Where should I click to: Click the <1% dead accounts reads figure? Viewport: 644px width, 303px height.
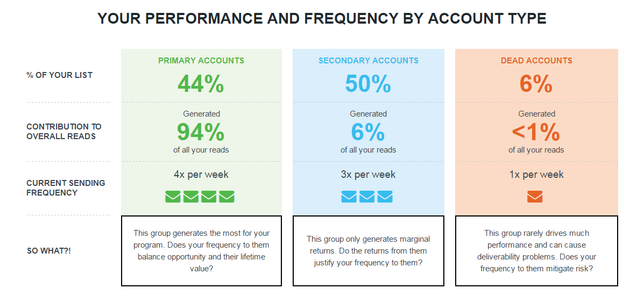tap(536, 132)
